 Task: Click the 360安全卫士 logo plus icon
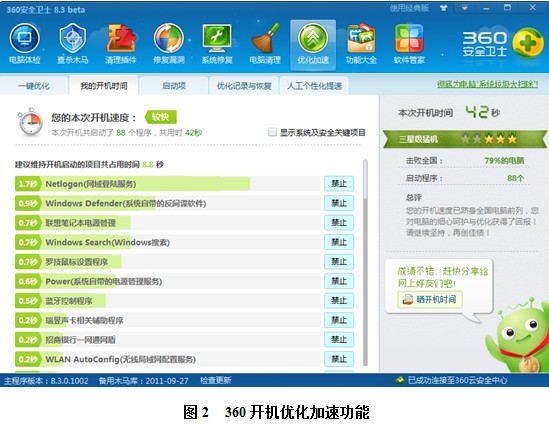click(528, 43)
